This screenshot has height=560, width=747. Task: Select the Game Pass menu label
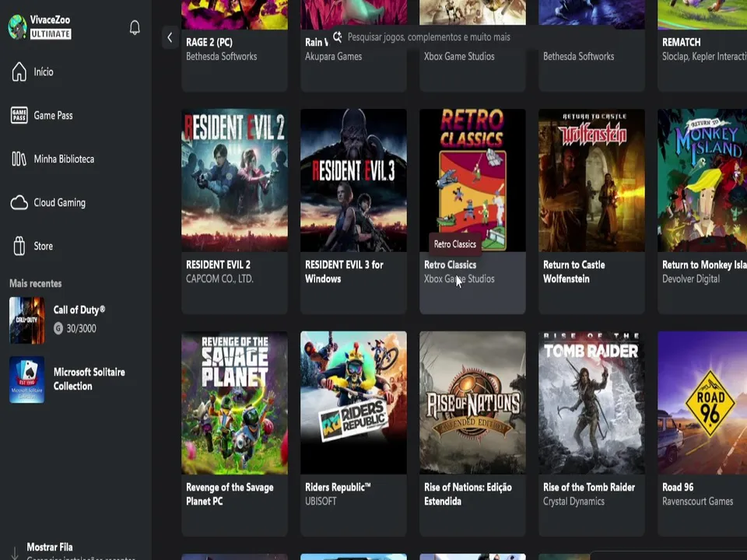coord(53,115)
